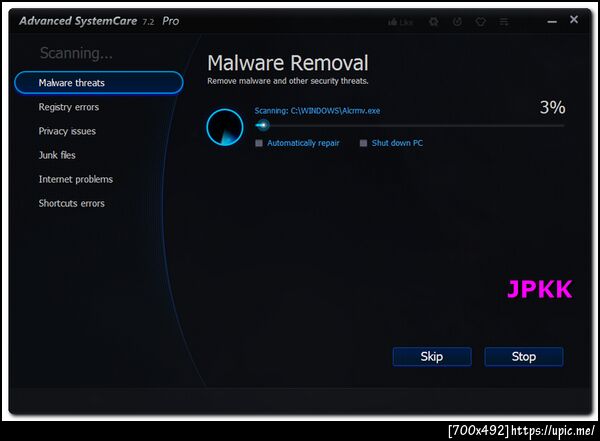This screenshot has width=600, height=441.
Task: Click the 3% progress percentage
Action: (x=553, y=108)
